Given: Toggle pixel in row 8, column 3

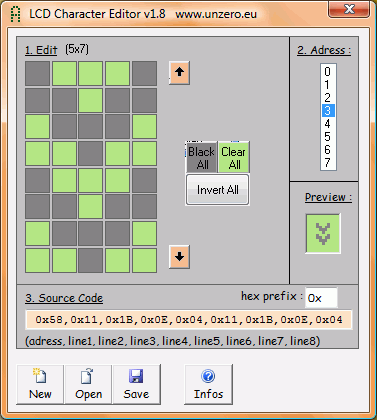Looking at the screenshot, I should click(x=91, y=260).
